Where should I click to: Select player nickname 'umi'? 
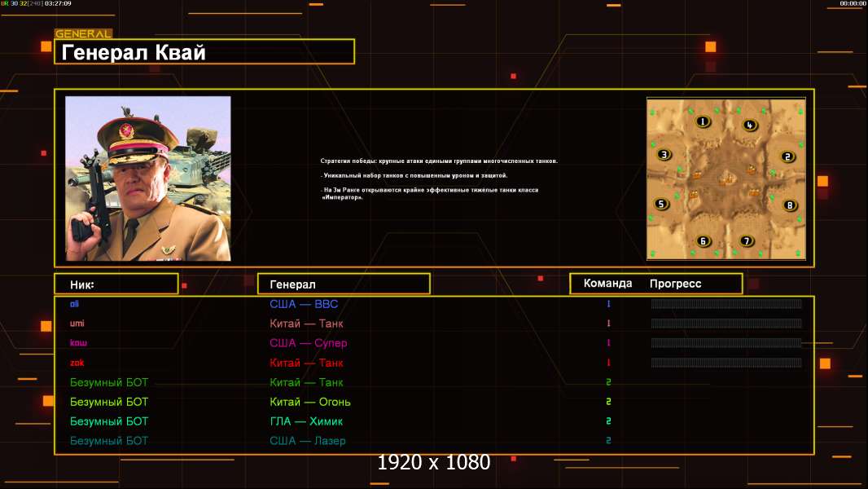pyautogui.click(x=77, y=323)
